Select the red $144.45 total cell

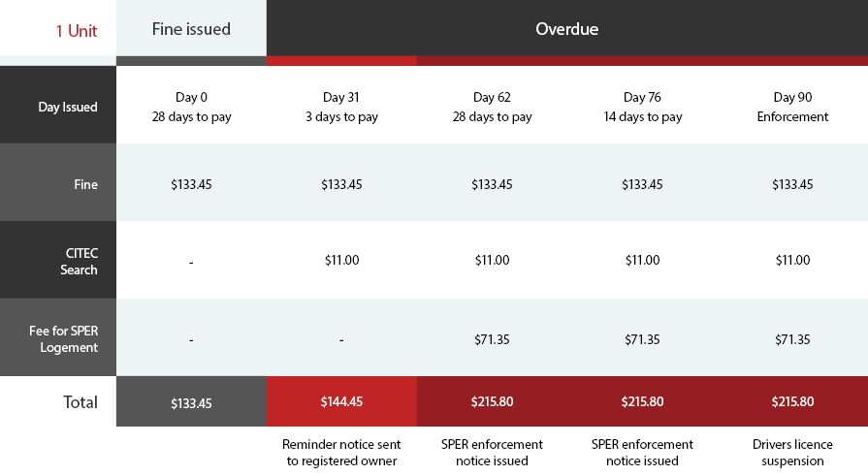pos(341,401)
